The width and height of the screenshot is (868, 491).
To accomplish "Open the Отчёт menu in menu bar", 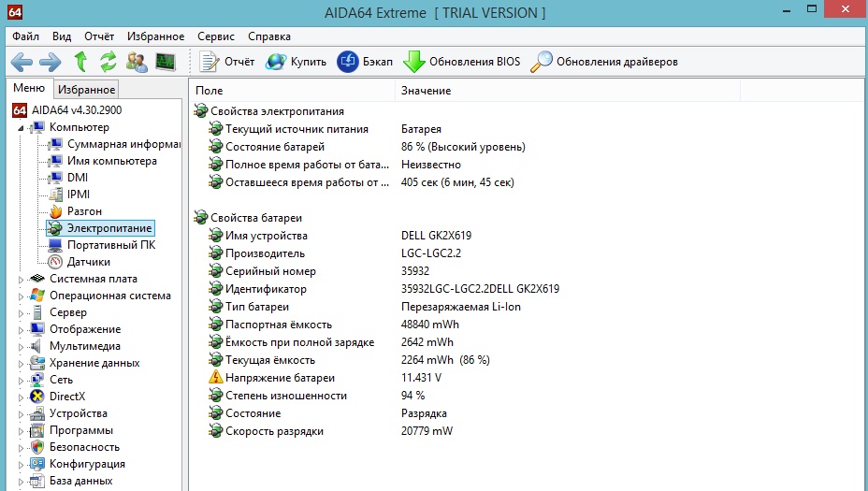I will click(x=99, y=36).
